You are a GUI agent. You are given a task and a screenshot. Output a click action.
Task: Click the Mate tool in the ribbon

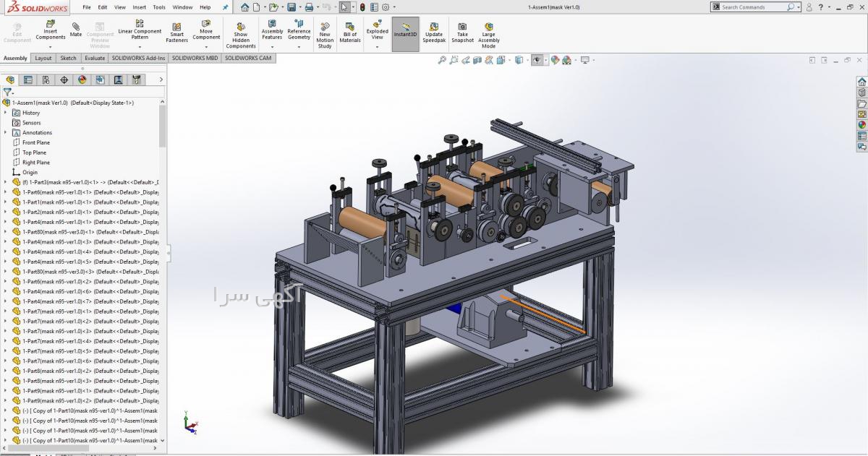click(76, 30)
